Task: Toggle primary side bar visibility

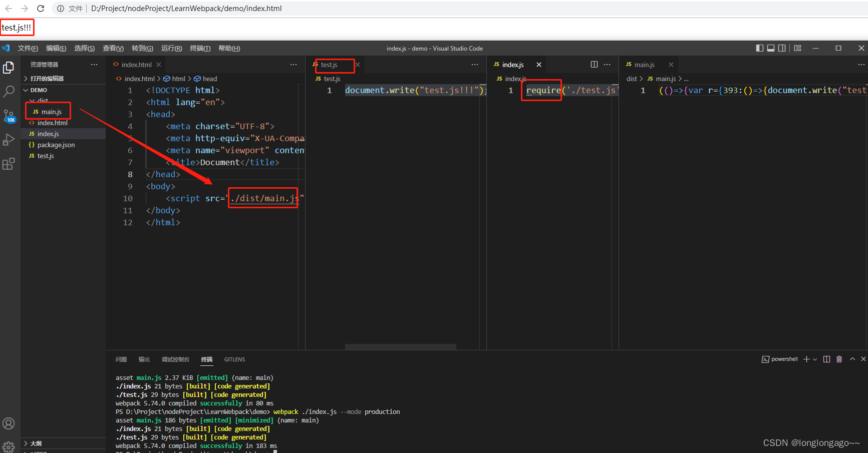Action: click(x=760, y=48)
